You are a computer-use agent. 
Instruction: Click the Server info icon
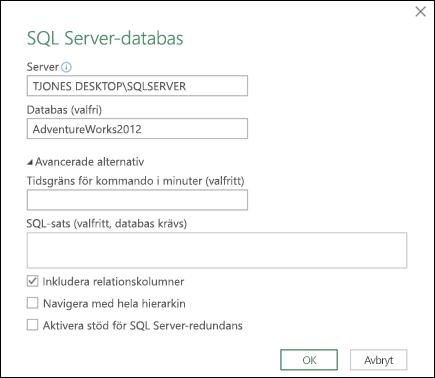pyautogui.click(x=66, y=67)
